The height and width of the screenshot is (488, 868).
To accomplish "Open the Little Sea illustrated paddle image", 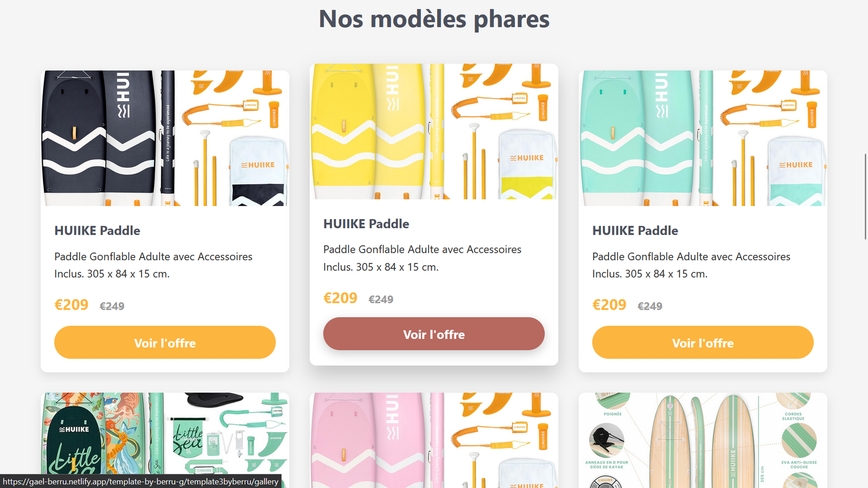I will point(165,440).
